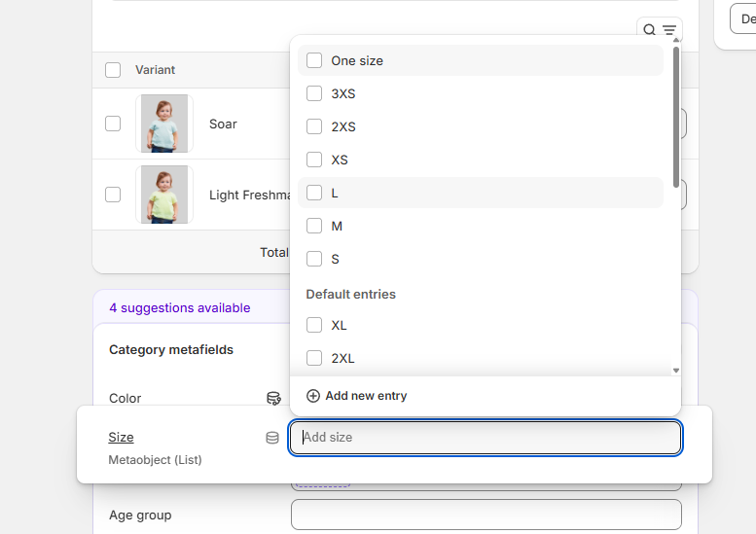756x534 pixels.
Task: Click the Age group label
Action: 140,516
